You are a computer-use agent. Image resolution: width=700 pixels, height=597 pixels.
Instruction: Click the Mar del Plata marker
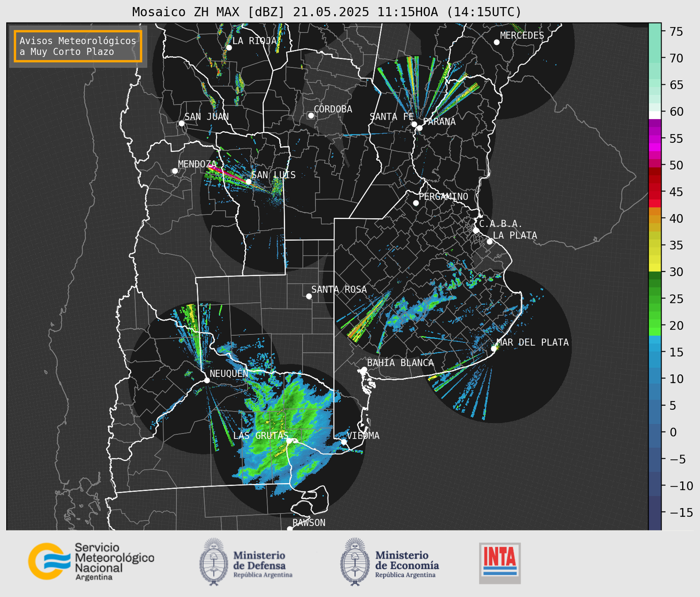point(494,349)
